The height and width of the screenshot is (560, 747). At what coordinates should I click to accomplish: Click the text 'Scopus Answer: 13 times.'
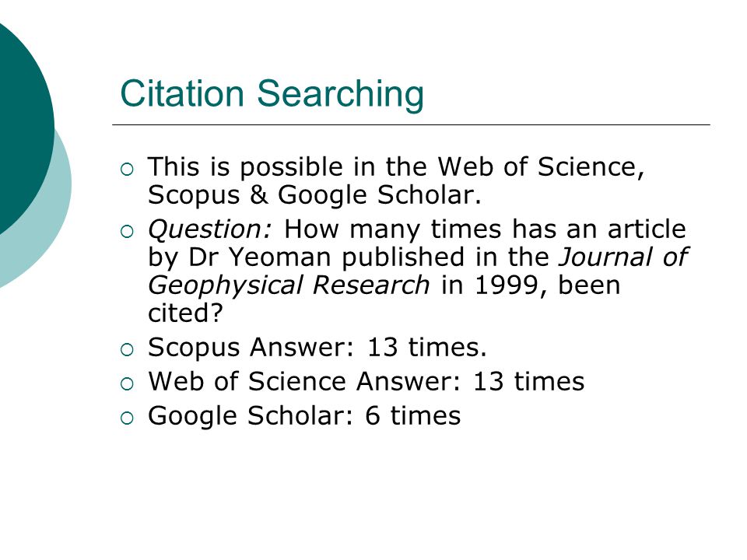point(317,347)
